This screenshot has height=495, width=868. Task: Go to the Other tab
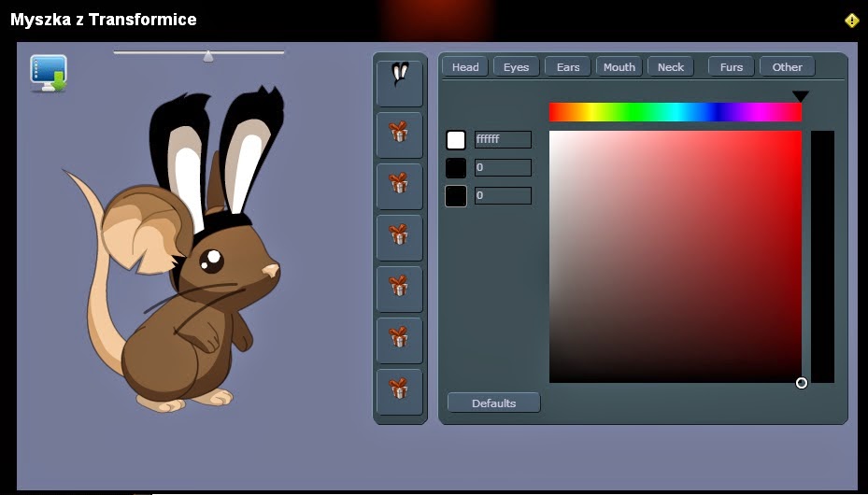point(787,67)
